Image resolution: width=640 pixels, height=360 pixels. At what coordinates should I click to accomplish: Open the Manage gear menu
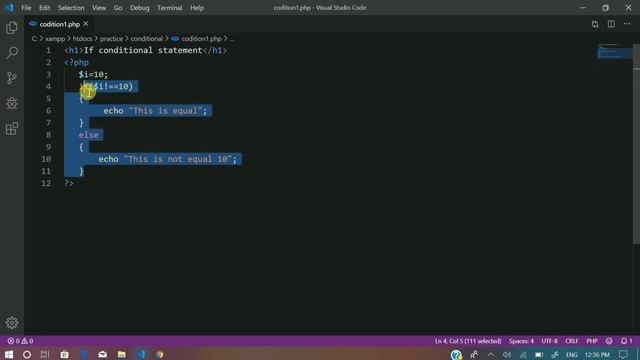(x=12, y=323)
